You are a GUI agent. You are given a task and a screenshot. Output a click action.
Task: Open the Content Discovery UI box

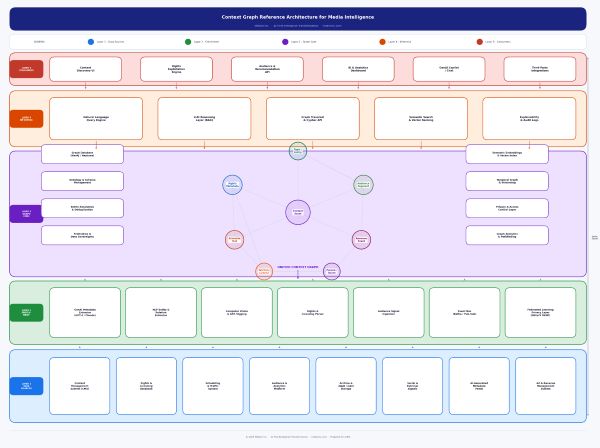point(85,69)
